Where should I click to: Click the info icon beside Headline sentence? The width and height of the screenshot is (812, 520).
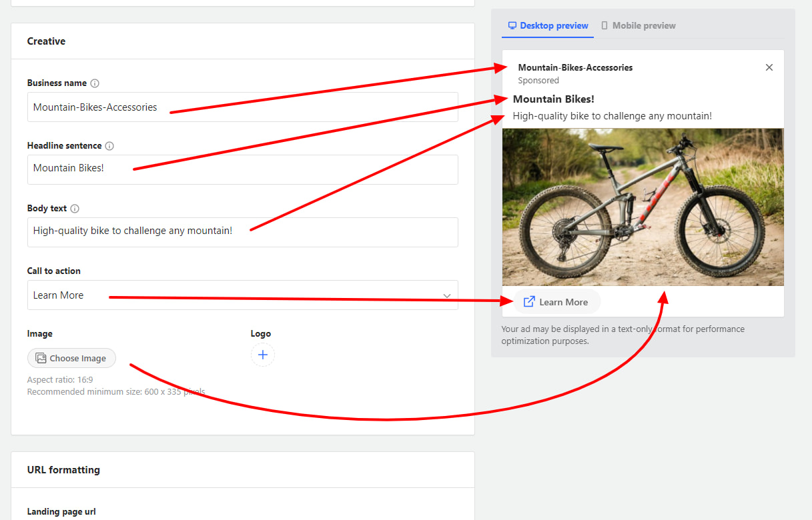(109, 146)
